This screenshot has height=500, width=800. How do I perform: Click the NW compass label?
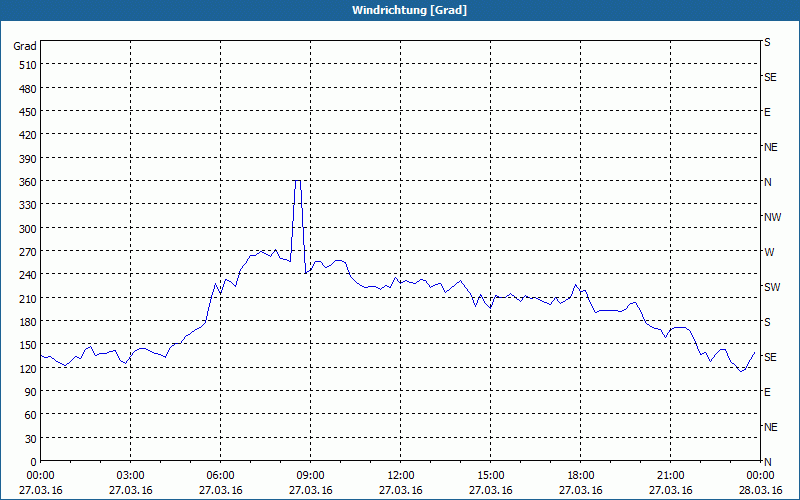click(772, 217)
